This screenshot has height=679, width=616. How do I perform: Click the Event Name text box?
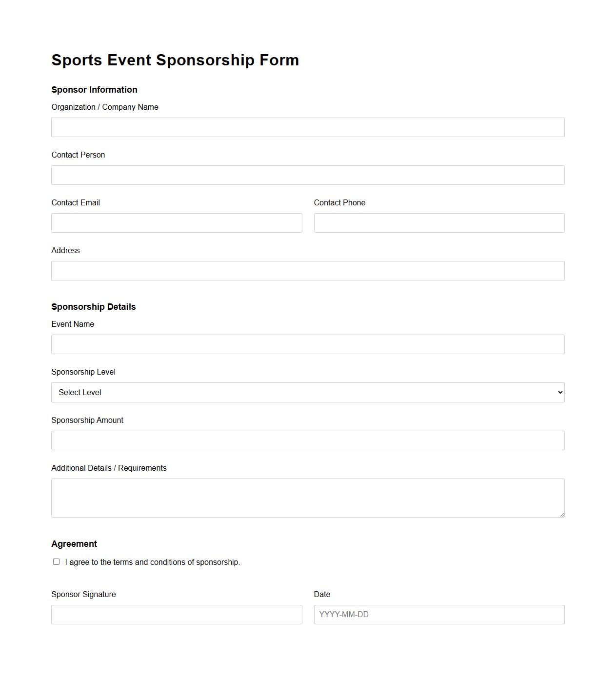point(307,344)
